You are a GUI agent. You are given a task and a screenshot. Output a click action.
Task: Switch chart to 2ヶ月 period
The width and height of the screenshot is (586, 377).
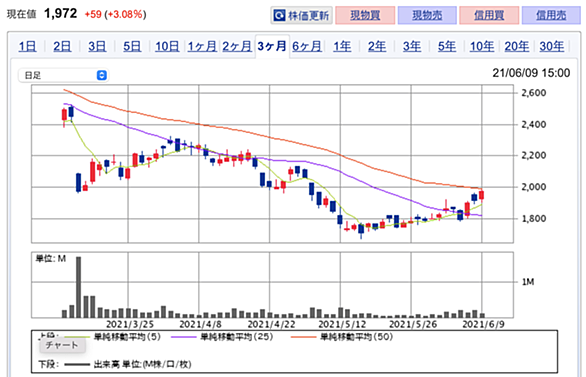[237, 47]
